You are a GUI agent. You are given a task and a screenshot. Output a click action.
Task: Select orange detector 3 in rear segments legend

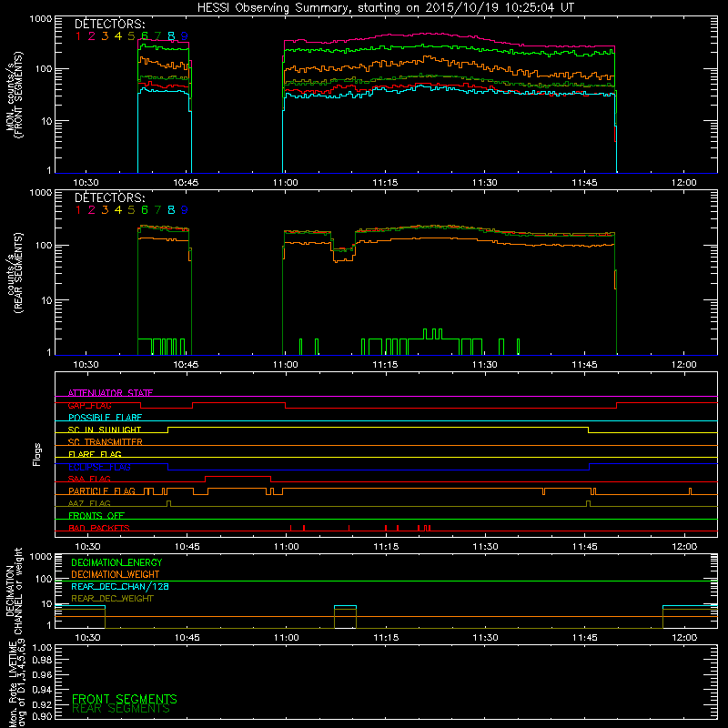point(105,210)
